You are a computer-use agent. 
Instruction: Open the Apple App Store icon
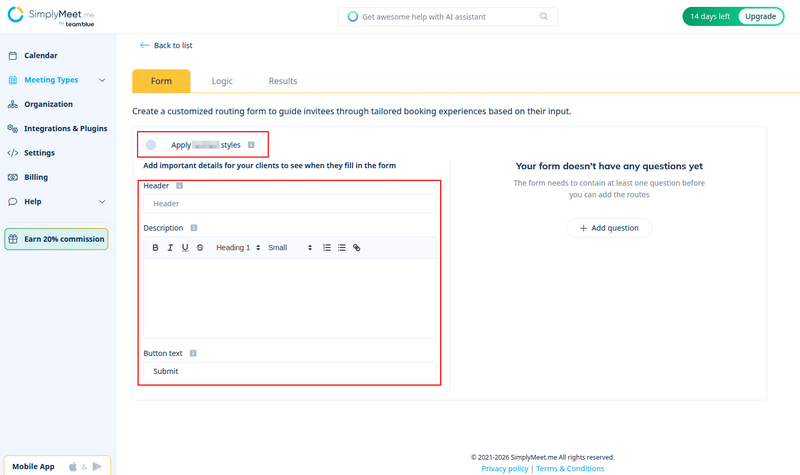[x=73, y=466]
